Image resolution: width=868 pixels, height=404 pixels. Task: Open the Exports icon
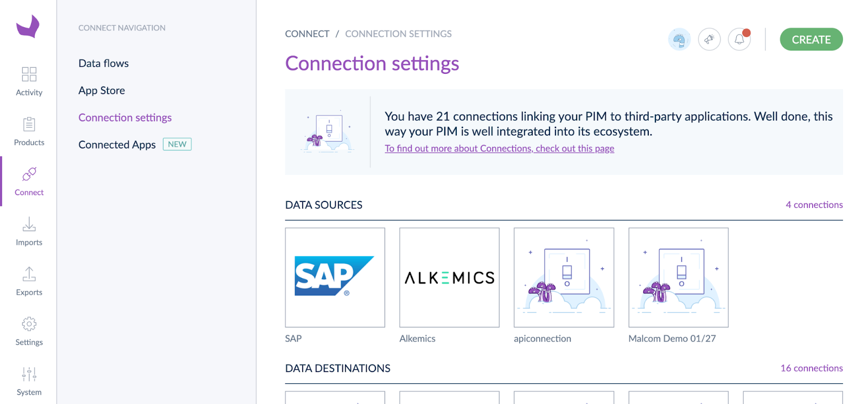[29, 274]
